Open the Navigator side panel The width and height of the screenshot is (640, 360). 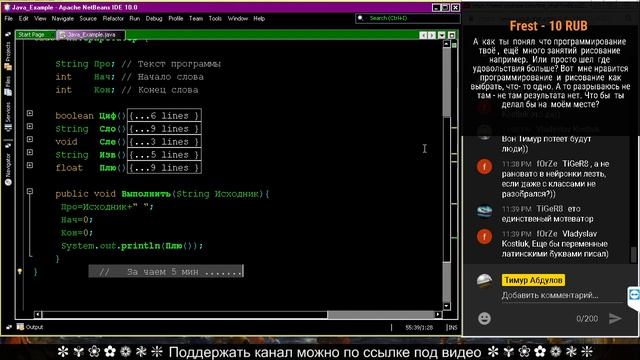8,169
